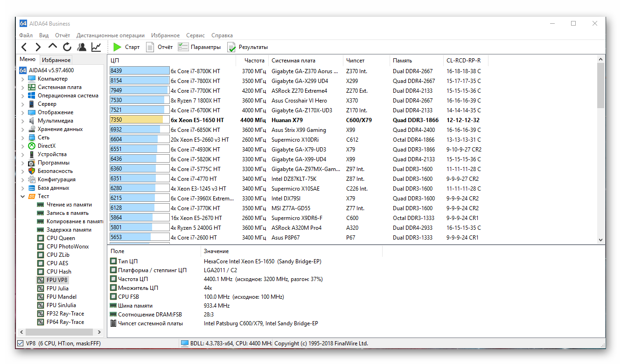Click the results list vertical scrollbar down arrow
Viewport: 621px width, 364px height.
click(600, 240)
